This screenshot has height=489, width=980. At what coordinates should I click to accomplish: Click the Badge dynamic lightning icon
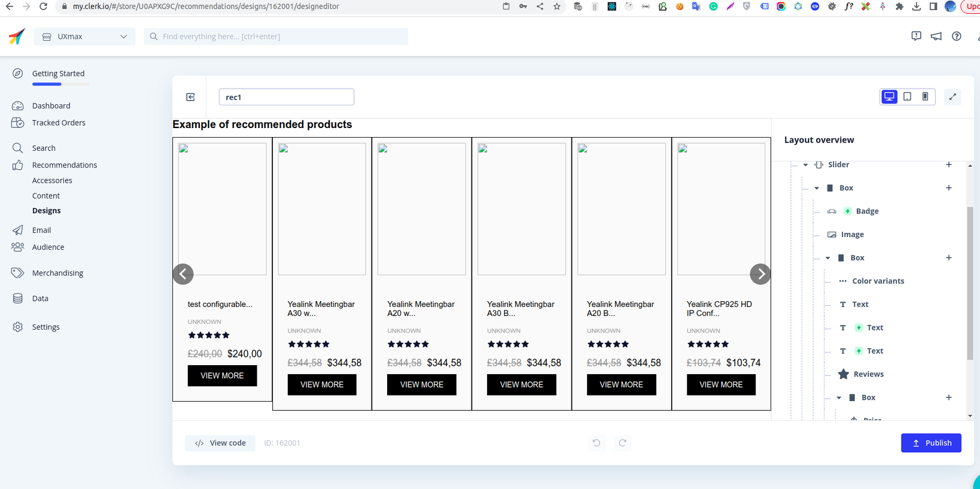[848, 211]
